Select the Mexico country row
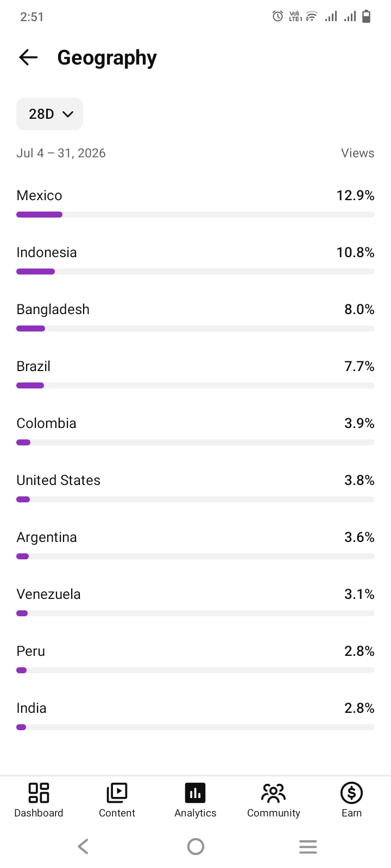Viewport: 391px width, 868px height. click(x=195, y=203)
